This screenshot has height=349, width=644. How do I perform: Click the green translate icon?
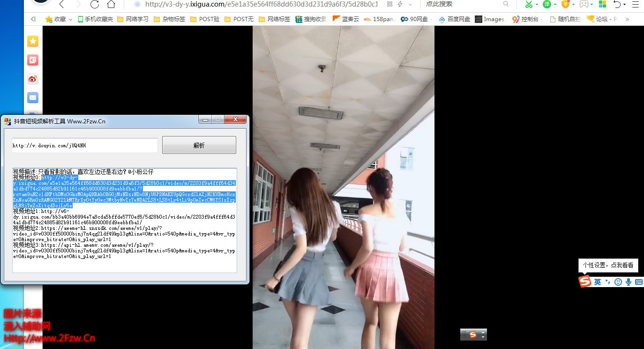[x=547, y=5]
